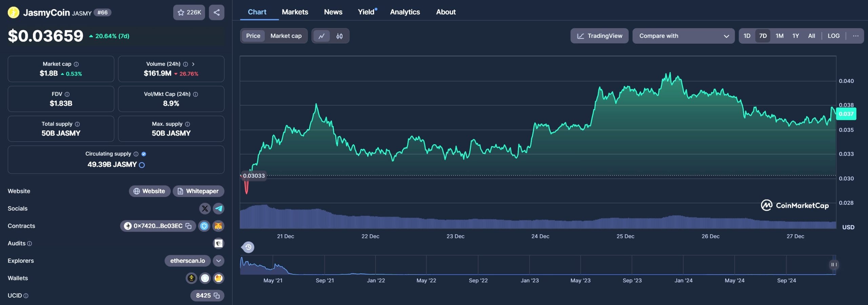
Task: Open the Markets tab
Action: tap(295, 12)
